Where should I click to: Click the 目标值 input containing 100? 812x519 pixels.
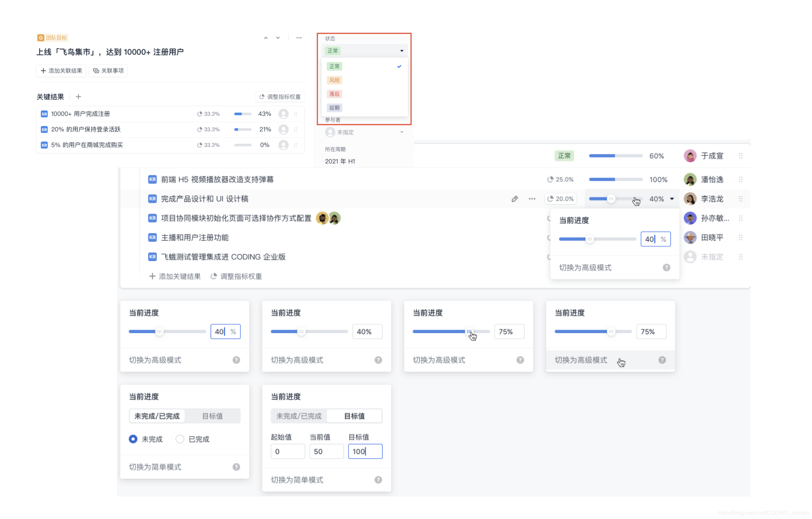click(365, 451)
